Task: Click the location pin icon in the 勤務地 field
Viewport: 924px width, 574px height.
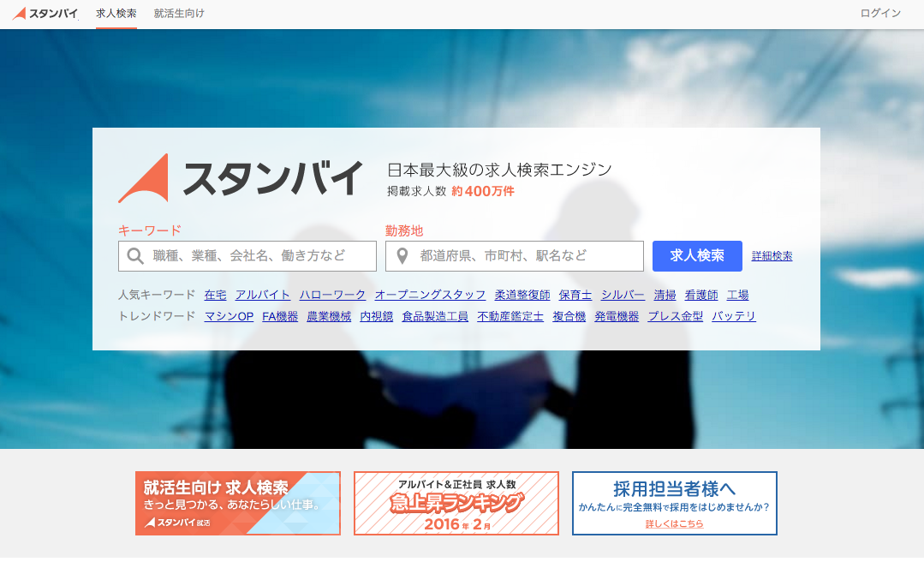Action: point(402,256)
